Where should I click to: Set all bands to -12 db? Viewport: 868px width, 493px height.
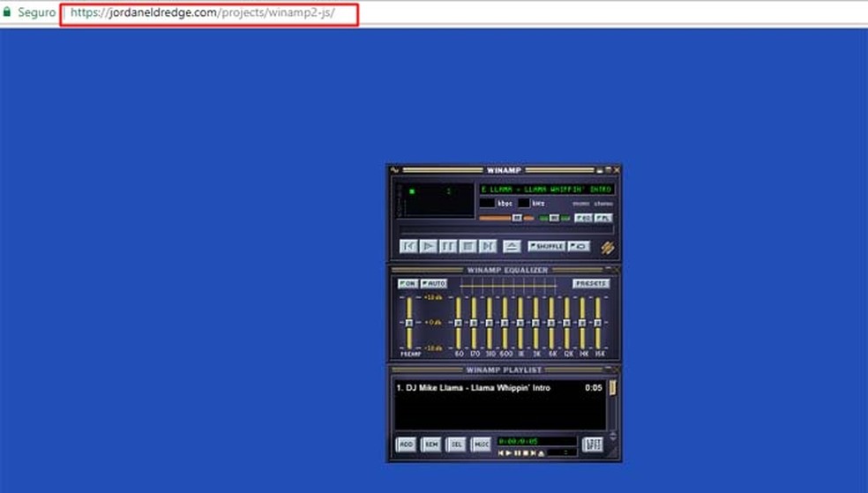pos(433,348)
